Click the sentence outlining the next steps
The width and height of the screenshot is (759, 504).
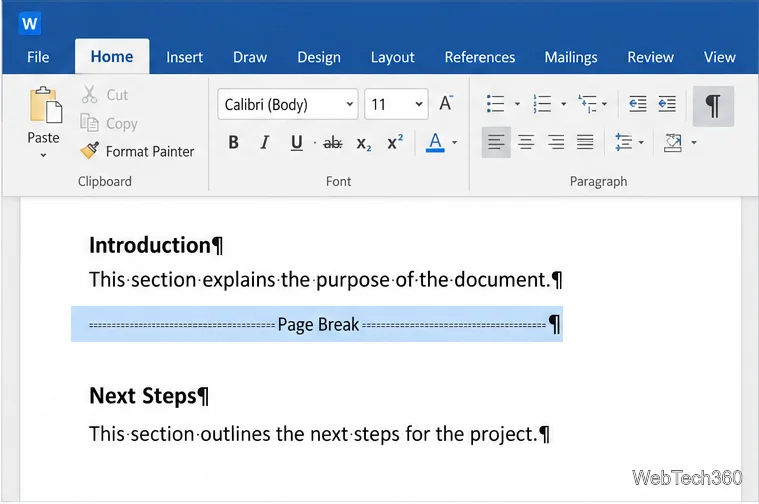[319, 434]
